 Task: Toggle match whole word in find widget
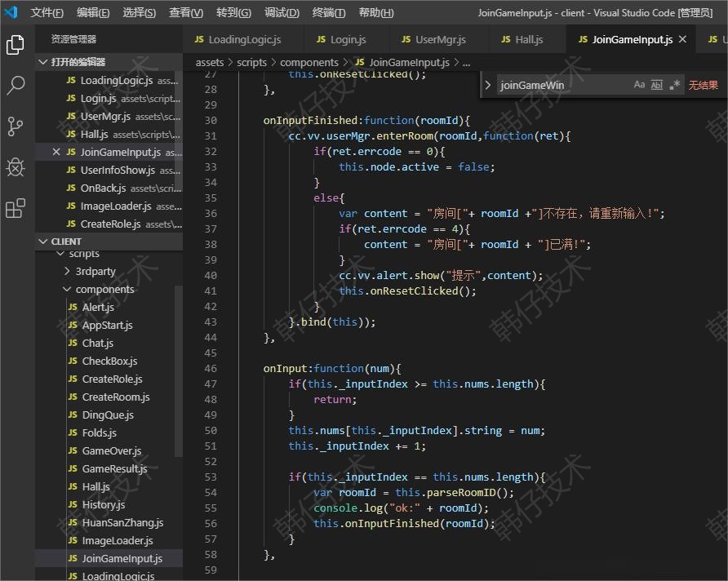(x=656, y=85)
